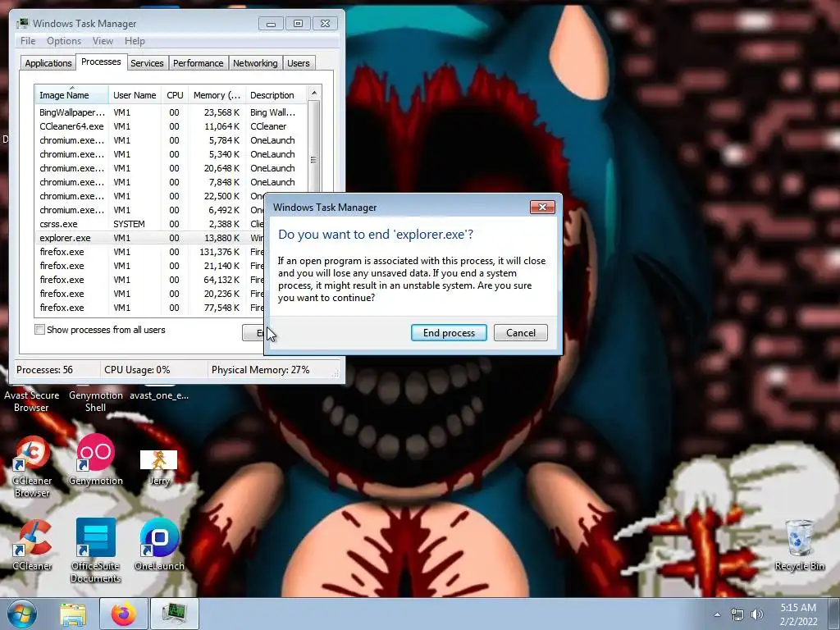840x630 pixels.
Task: Open the clock showing 5:15 AM
Action: [x=798, y=614]
